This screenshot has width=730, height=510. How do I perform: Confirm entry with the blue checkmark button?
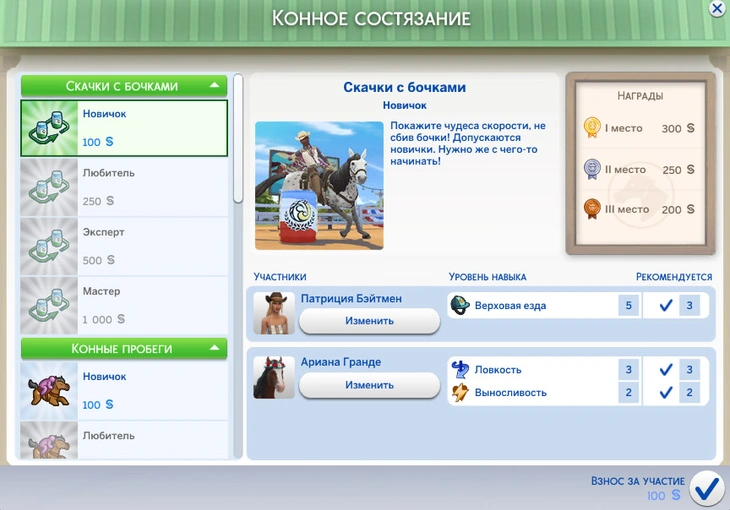707,487
